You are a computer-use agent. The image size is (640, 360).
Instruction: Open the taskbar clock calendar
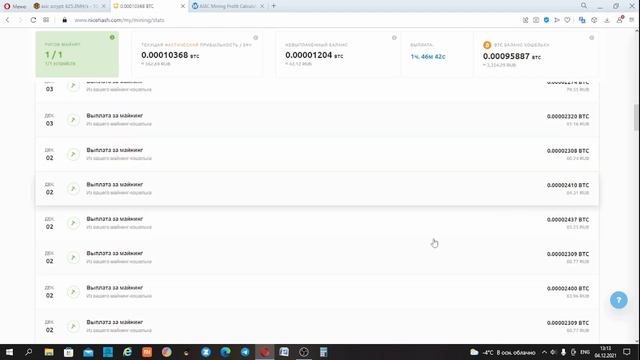coord(606,352)
